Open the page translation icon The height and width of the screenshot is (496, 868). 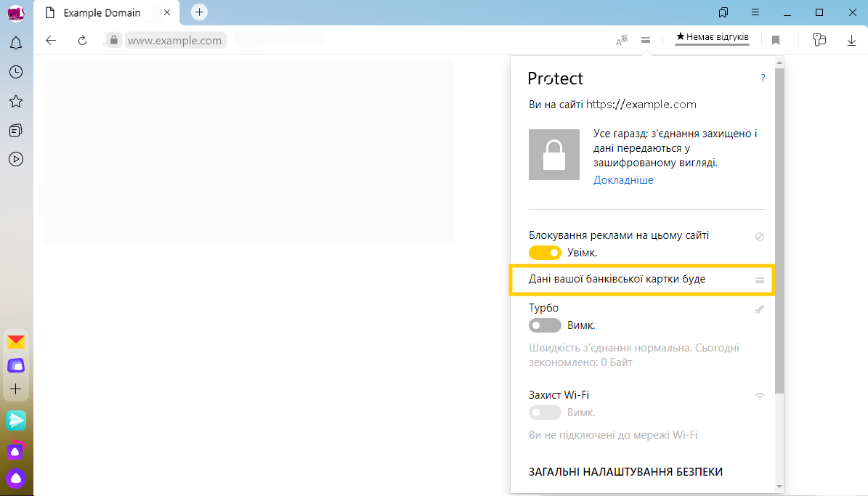[x=622, y=40]
